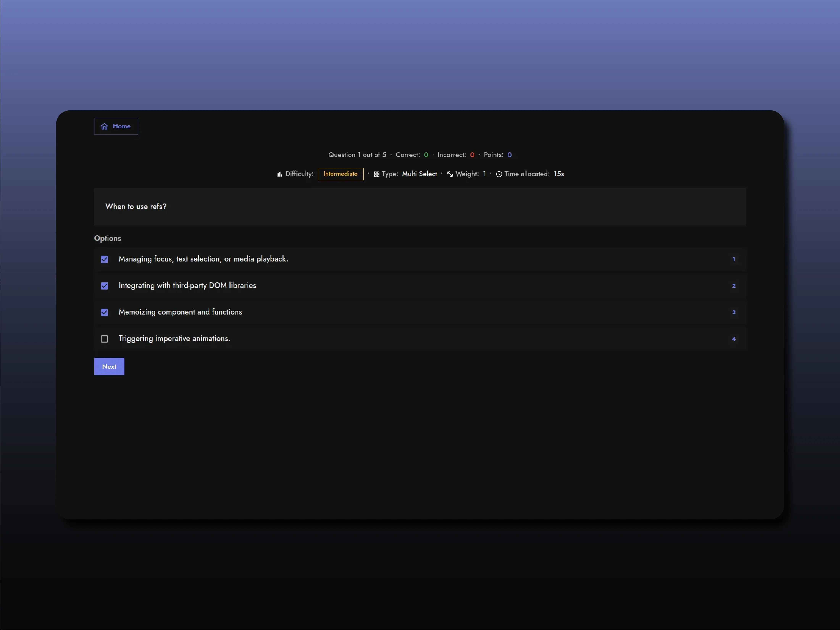Click the 'When to use refs?' question box
The height and width of the screenshot is (630, 840).
[x=420, y=207]
